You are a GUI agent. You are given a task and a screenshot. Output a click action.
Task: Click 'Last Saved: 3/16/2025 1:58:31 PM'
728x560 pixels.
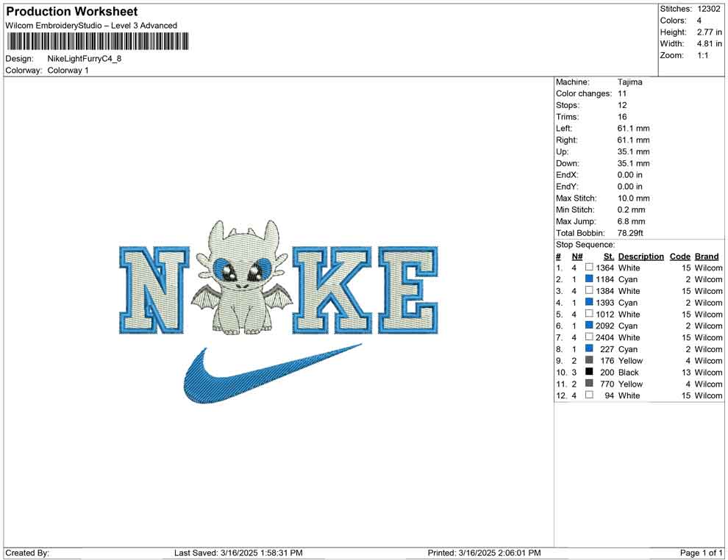point(238,553)
